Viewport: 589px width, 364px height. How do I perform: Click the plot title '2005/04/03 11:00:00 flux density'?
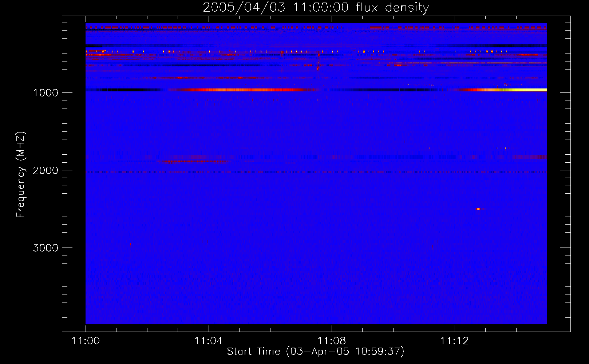[x=316, y=7]
